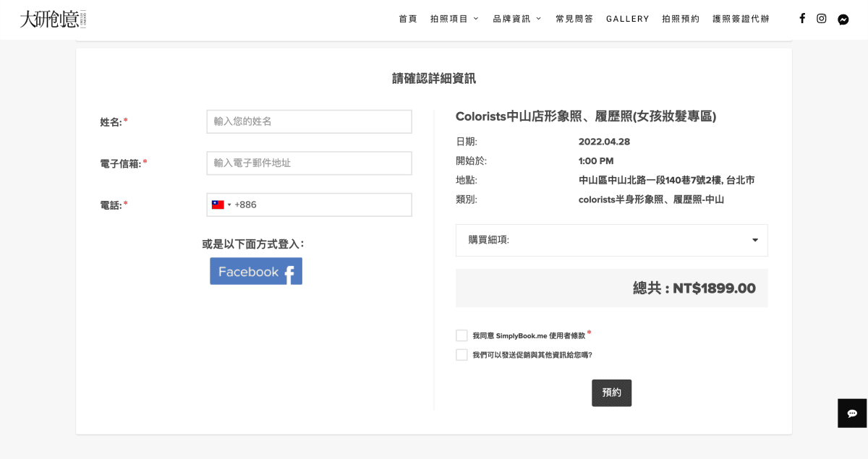The image size is (868, 459).
Task: Click the 大研創意 site logo
Action: 53,19
